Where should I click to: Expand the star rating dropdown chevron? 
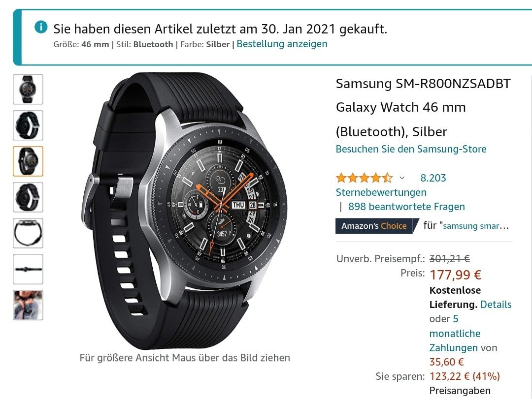point(402,178)
